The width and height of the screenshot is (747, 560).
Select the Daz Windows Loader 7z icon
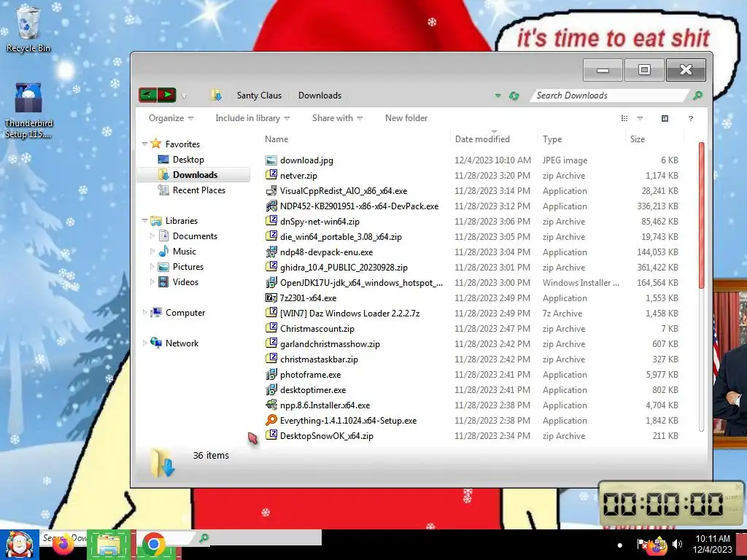[271, 314]
